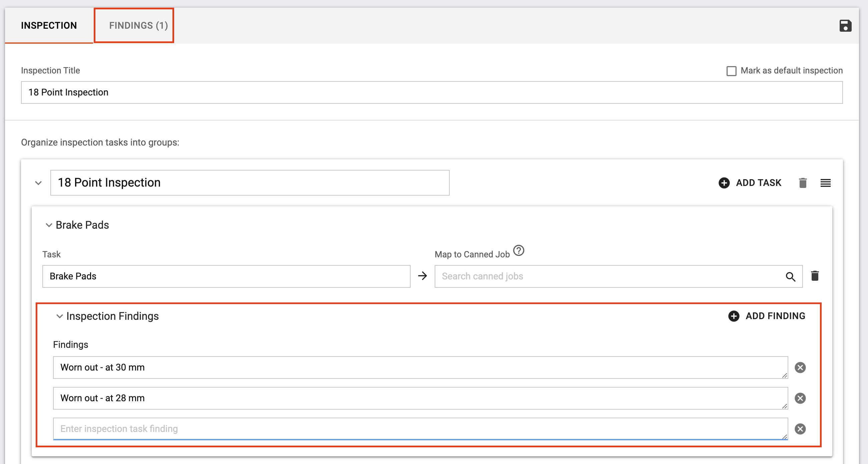Click the 'Brake Pads' section heading
The image size is (868, 464).
82,225
